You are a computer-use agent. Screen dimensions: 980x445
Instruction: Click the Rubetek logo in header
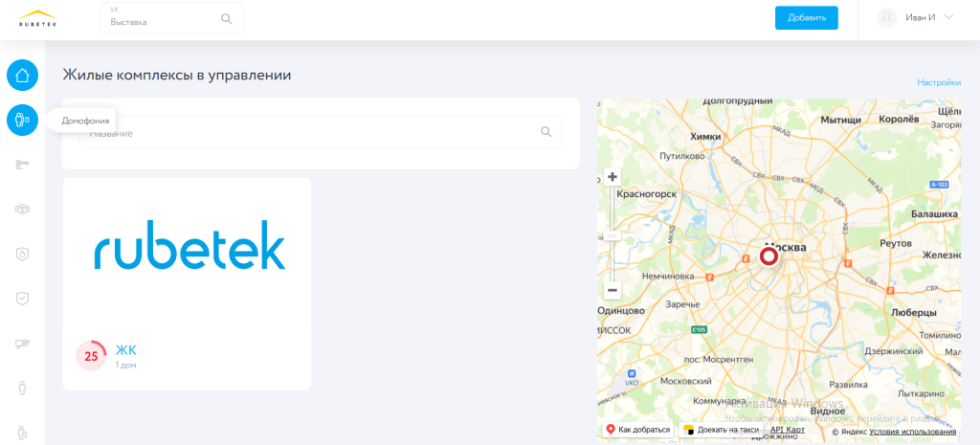tap(37, 18)
